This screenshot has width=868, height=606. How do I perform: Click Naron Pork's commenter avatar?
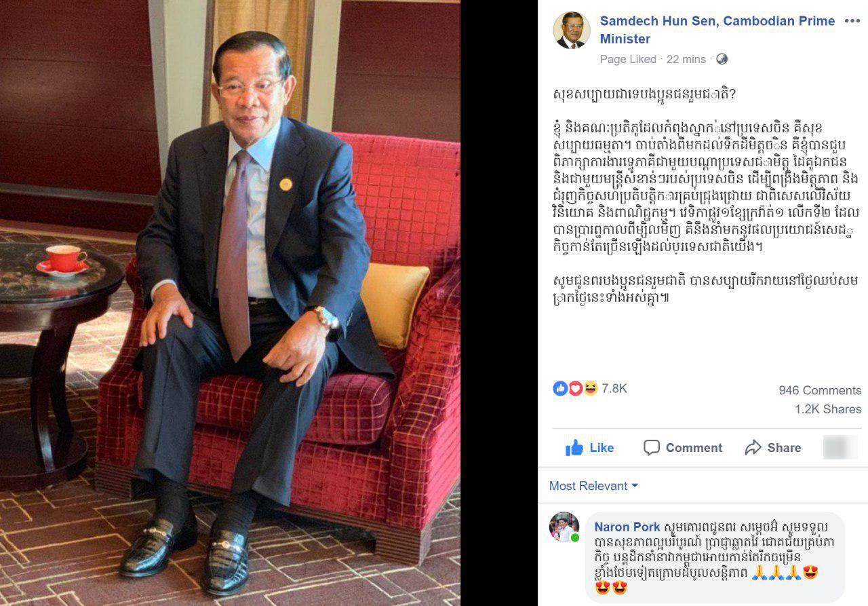tap(564, 527)
